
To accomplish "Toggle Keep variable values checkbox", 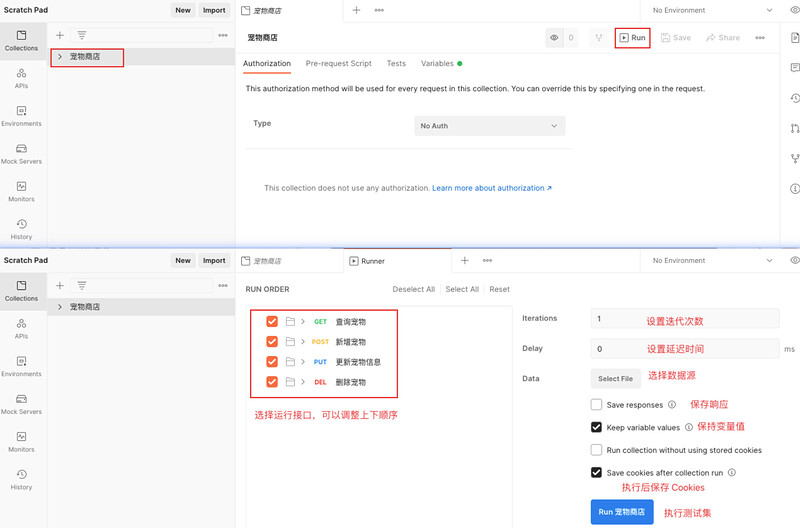I will (x=597, y=427).
